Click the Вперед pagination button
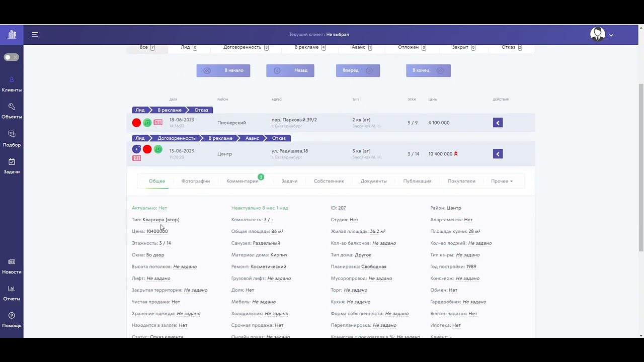Screen dimensions: 644x362 [x=358, y=70]
